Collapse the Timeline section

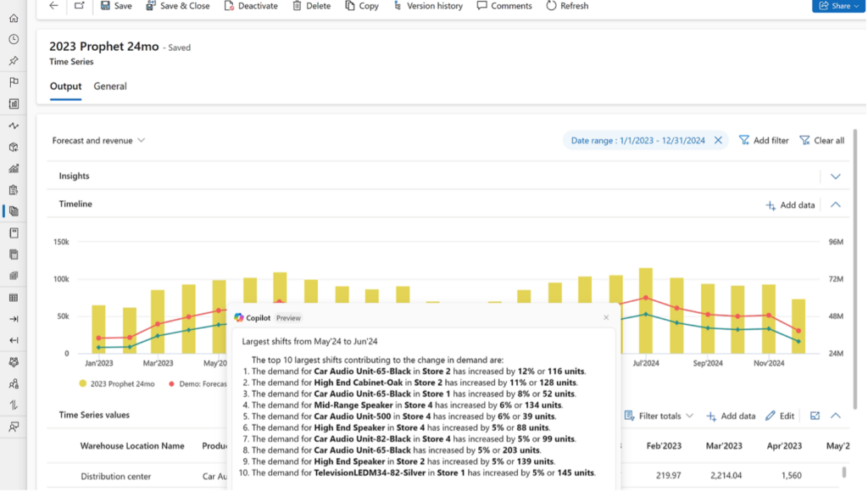tap(835, 205)
